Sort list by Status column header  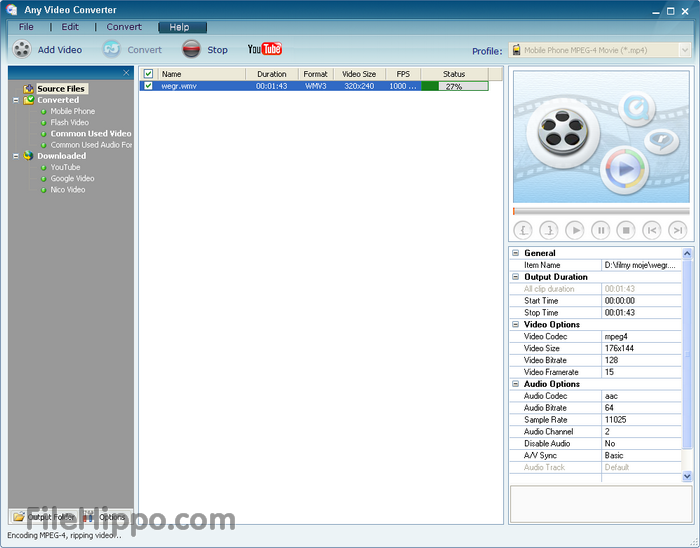[x=454, y=74]
